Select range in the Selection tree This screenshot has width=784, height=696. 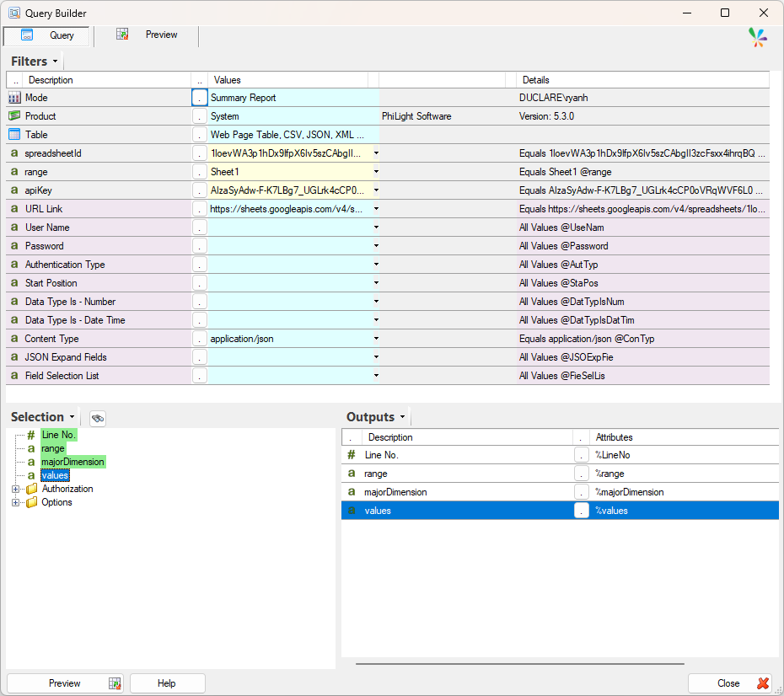pos(53,448)
